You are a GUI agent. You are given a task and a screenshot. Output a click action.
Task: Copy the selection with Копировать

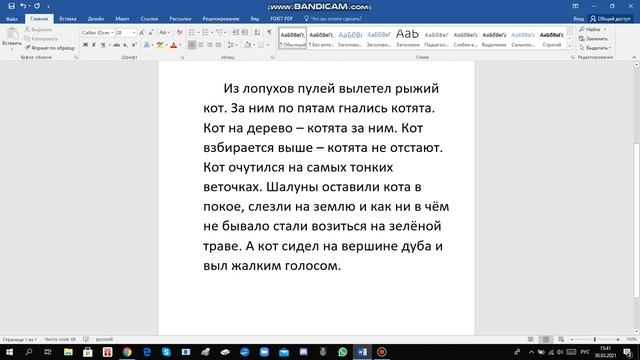[x=41, y=39]
